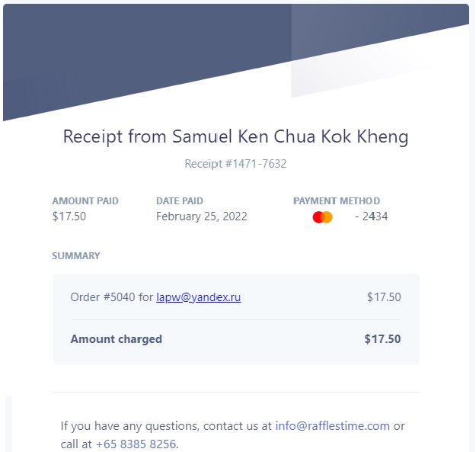Click the SUMMARY section heading
This screenshot has width=476, height=452.
pos(76,256)
